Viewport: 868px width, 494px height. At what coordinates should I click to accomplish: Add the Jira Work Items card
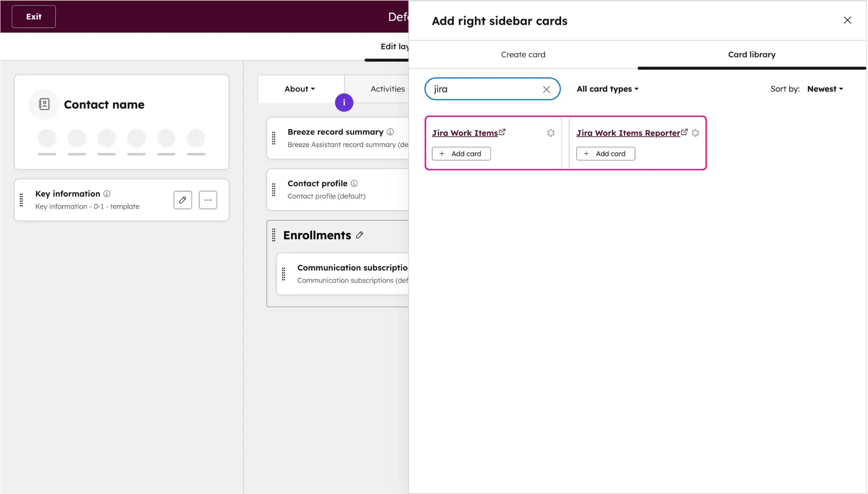point(461,153)
